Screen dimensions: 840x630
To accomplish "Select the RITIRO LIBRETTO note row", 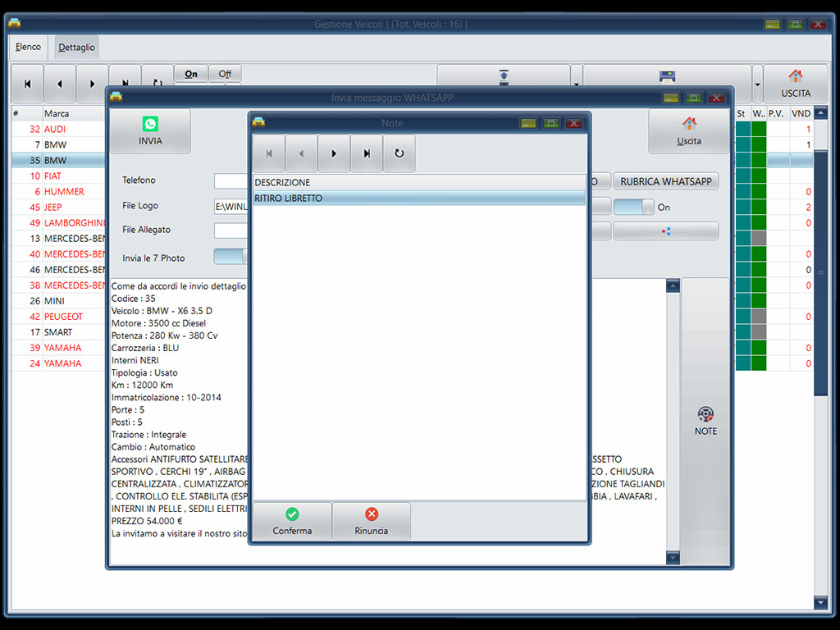I will (x=419, y=199).
